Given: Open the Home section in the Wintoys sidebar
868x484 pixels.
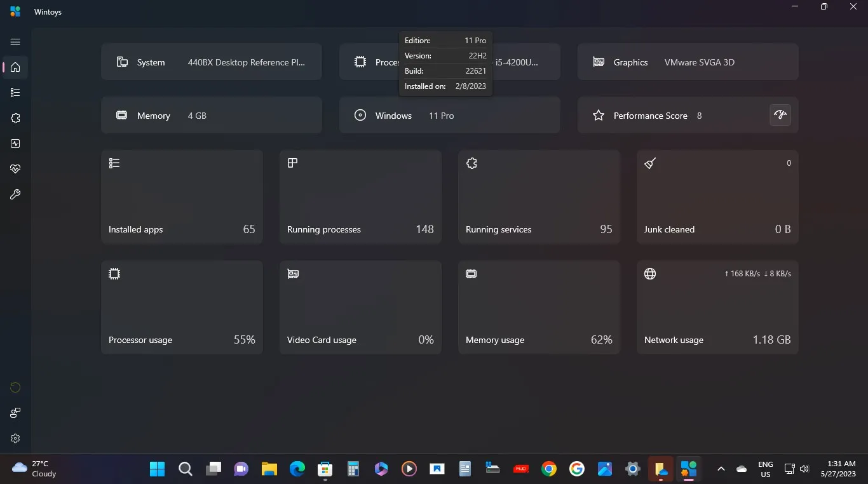Looking at the screenshot, I should coord(14,67).
